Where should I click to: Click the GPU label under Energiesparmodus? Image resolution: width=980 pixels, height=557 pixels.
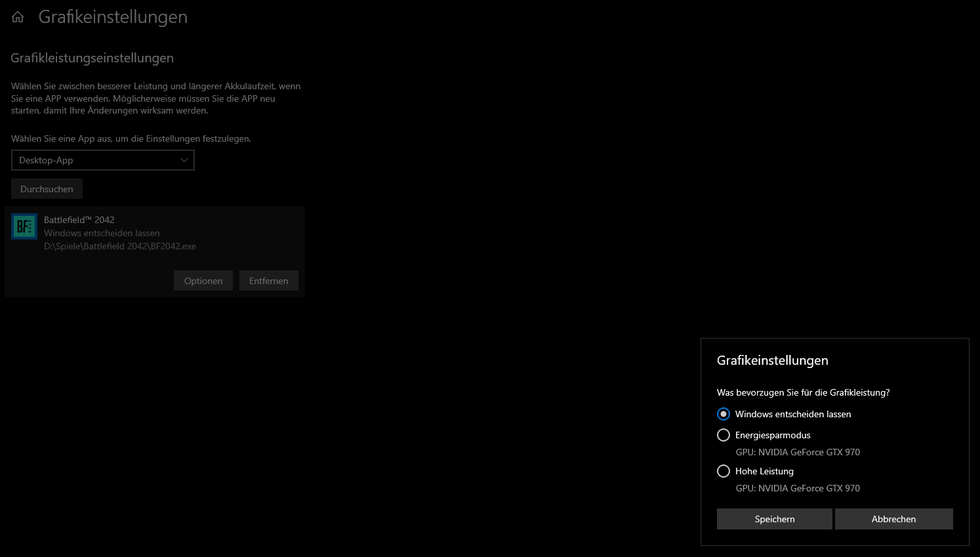tap(798, 452)
